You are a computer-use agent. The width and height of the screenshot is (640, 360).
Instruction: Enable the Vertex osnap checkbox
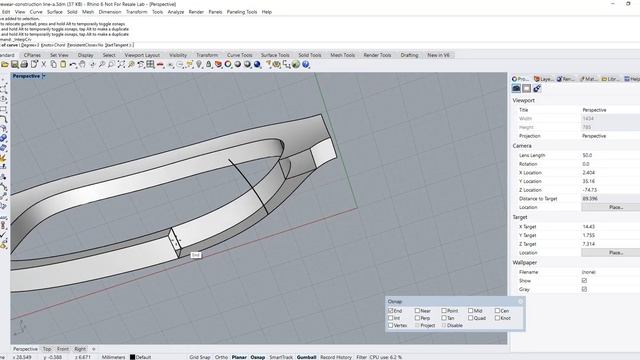click(391, 325)
